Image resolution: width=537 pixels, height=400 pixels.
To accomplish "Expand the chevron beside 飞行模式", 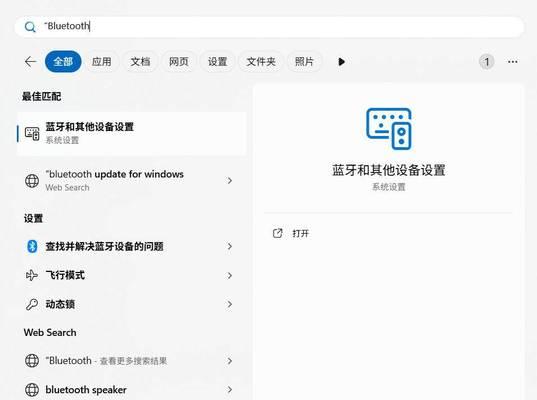I will 230,275.
